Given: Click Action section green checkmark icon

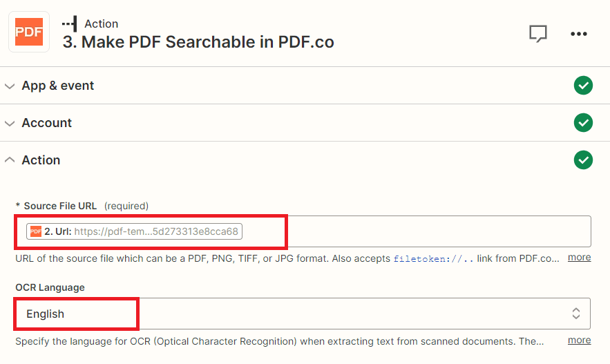Looking at the screenshot, I should pos(583,160).
